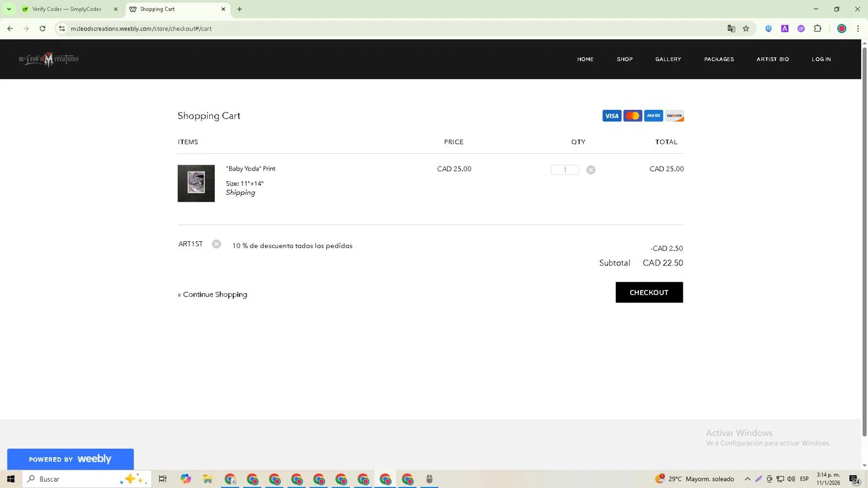868x488 pixels.
Task: Open the SHOP menu item
Action: click(x=624, y=59)
